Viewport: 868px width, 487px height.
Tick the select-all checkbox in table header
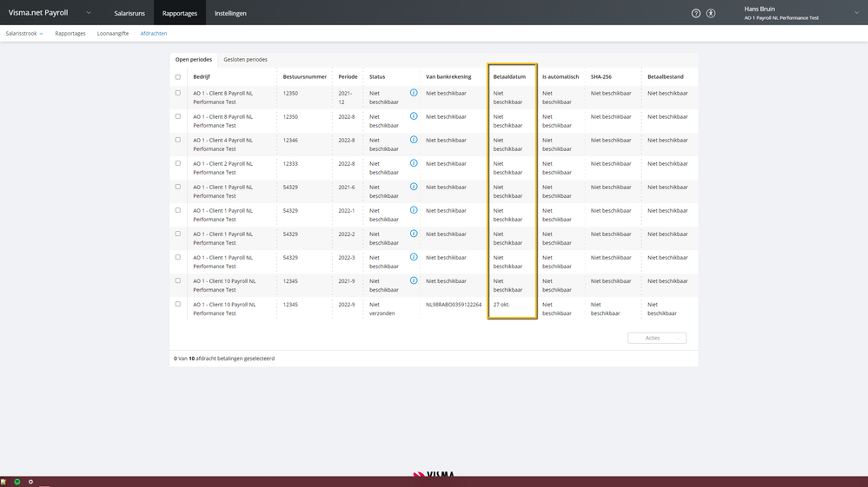(178, 77)
